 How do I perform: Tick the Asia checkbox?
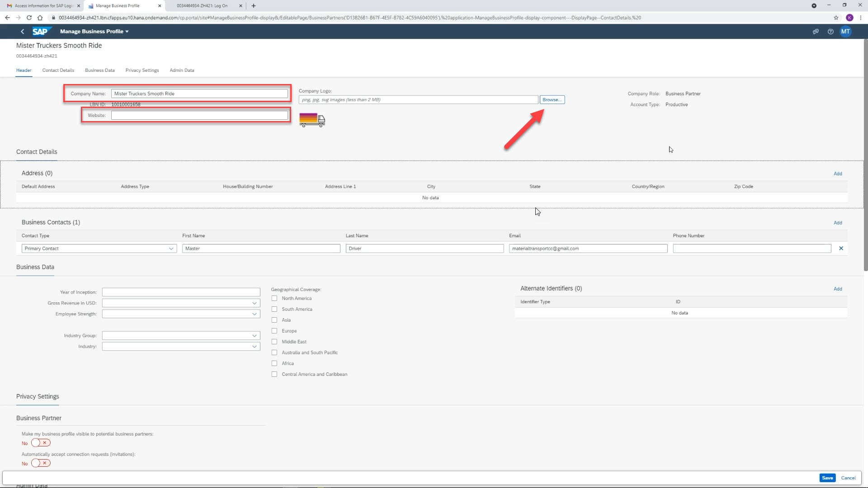click(274, 320)
